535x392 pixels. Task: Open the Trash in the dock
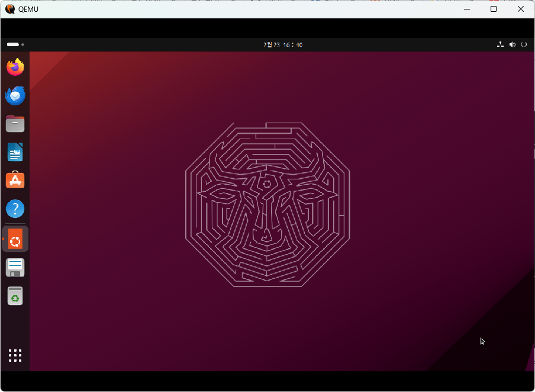[15, 295]
